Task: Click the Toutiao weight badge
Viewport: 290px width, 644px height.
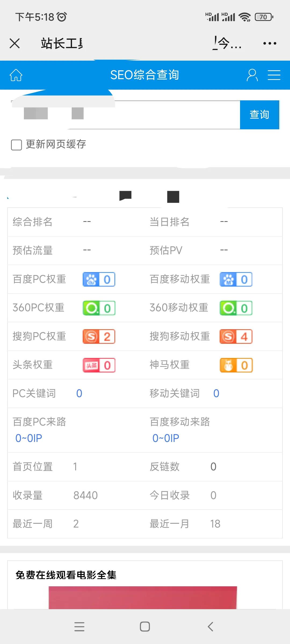Action: click(x=99, y=365)
